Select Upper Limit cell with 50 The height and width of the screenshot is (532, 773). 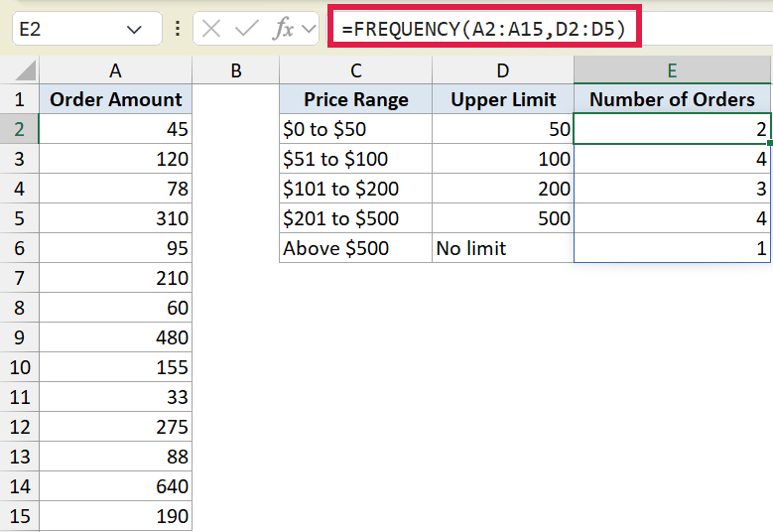pyautogui.click(x=503, y=129)
